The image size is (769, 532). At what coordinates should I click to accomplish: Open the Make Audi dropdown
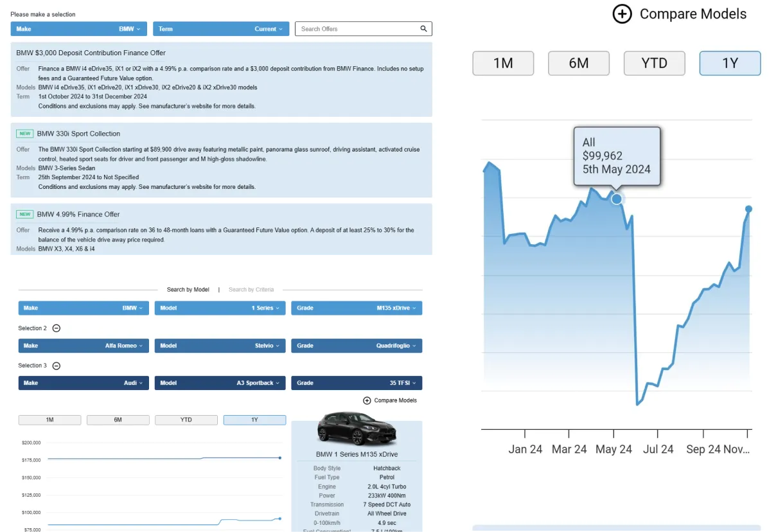pos(84,383)
